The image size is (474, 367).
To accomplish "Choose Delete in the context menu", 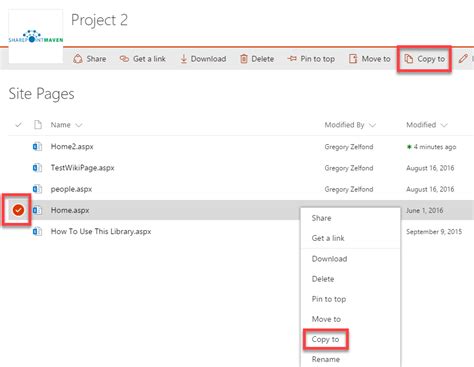I will [323, 279].
